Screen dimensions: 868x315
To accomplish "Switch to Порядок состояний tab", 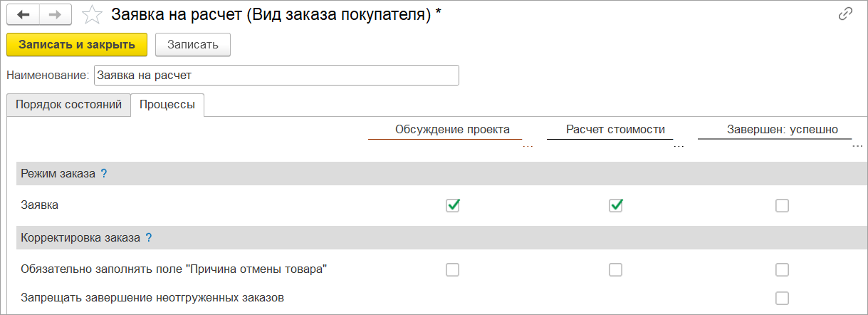I will tap(68, 104).
